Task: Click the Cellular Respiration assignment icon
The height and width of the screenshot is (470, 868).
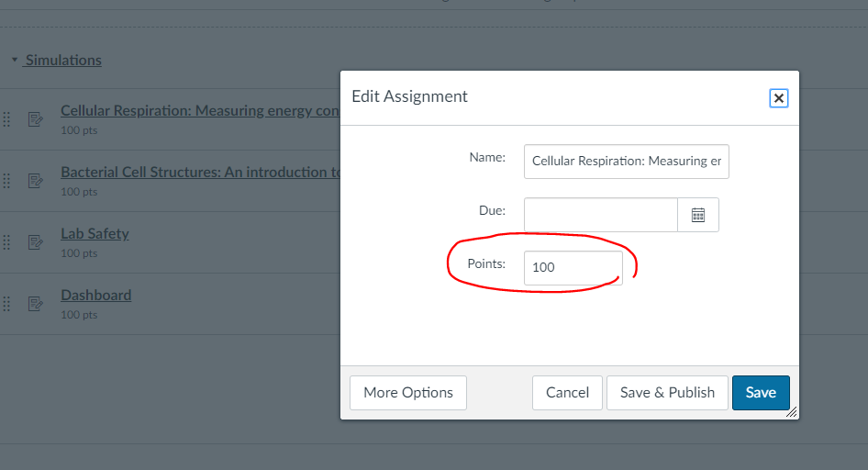Action: point(36,119)
